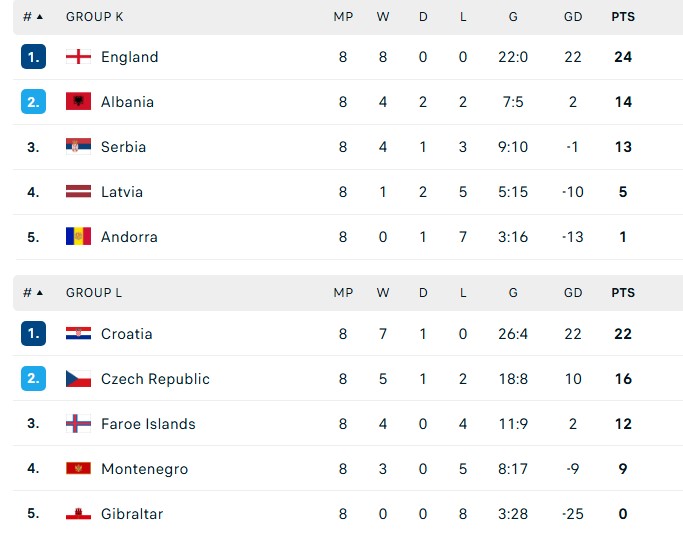
Task: Click the Czech Republic flag icon
Action: tap(78, 379)
